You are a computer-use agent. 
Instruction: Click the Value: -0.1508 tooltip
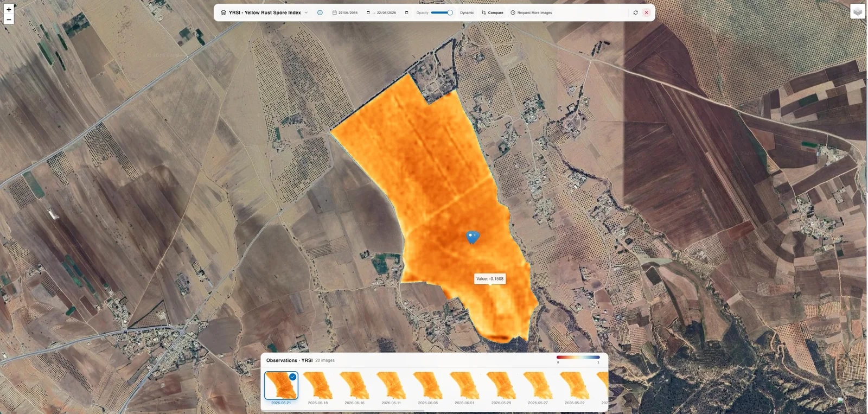(490, 279)
